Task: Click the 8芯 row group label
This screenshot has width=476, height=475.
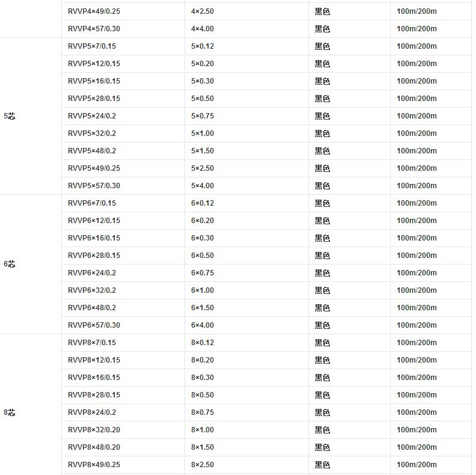Action: (x=10, y=412)
